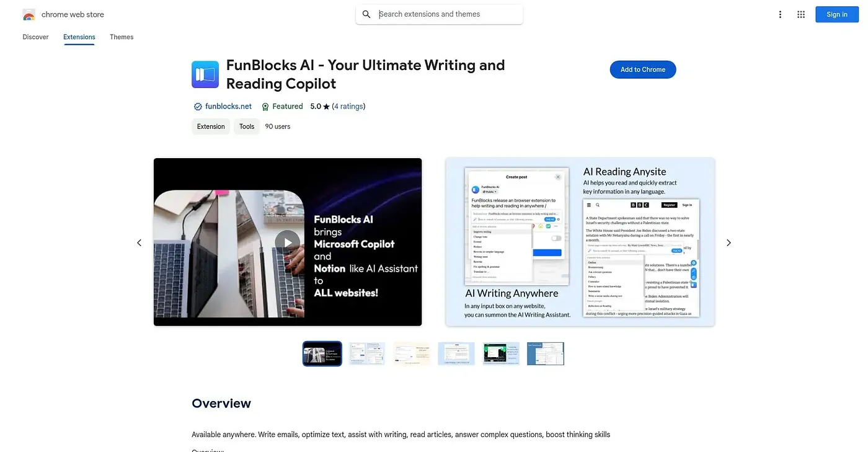Open the Google apps grid
Image resolution: width=868 pixels, height=452 pixels.
point(801,14)
